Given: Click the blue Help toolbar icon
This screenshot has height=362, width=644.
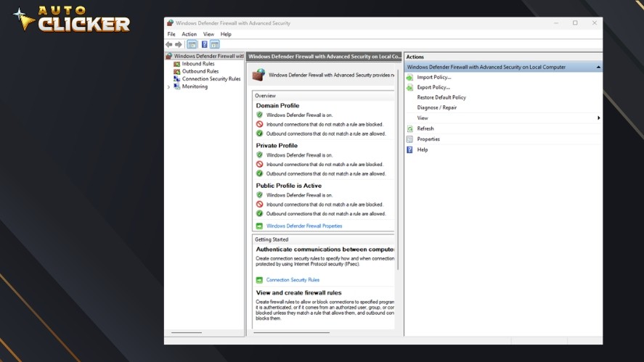Looking at the screenshot, I should tap(204, 44).
